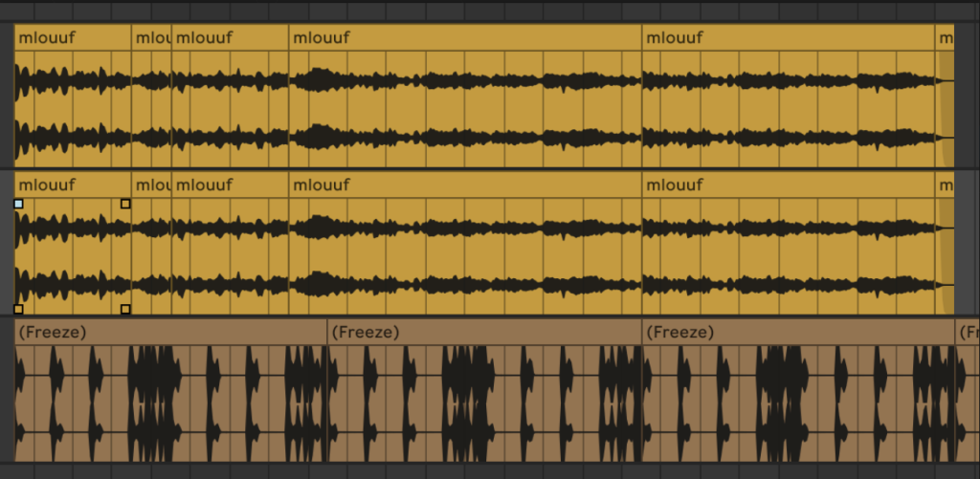Click the top-right fade handle of the second track's first clip
The width and height of the screenshot is (980, 479).
click(x=125, y=204)
